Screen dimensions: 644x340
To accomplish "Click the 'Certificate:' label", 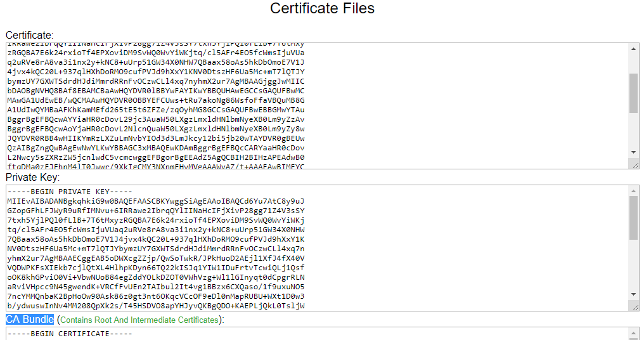I will click(x=30, y=35).
